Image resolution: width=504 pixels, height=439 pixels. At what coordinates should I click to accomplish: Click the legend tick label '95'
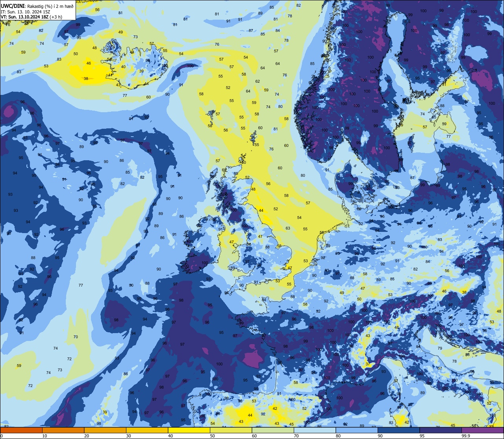[x=422, y=436]
